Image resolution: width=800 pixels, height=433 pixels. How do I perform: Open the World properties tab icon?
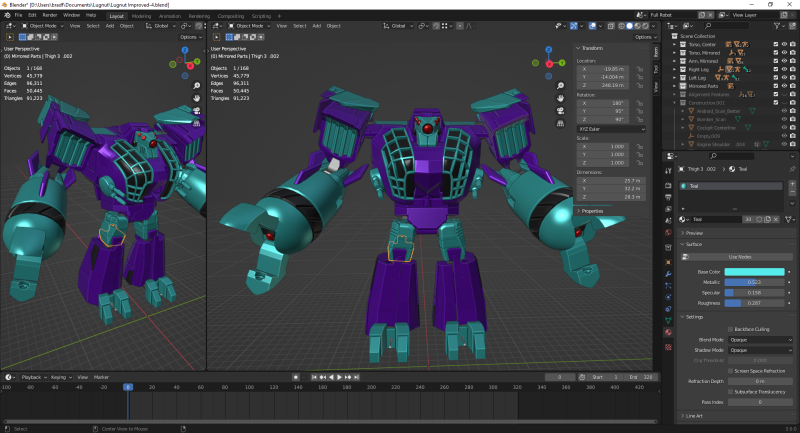[668, 233]
